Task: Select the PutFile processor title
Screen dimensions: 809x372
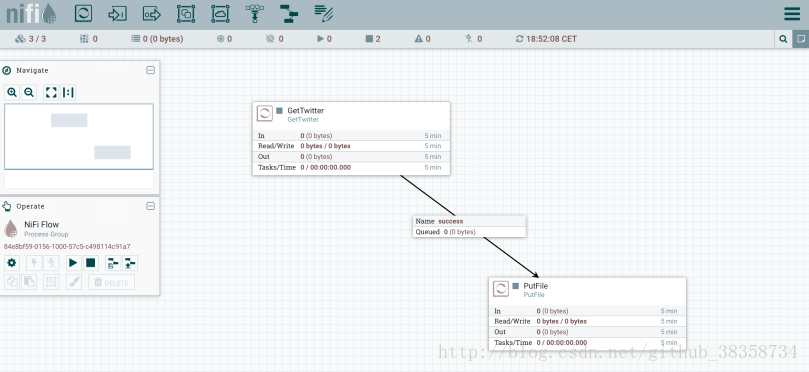Action: pos(536,286)
